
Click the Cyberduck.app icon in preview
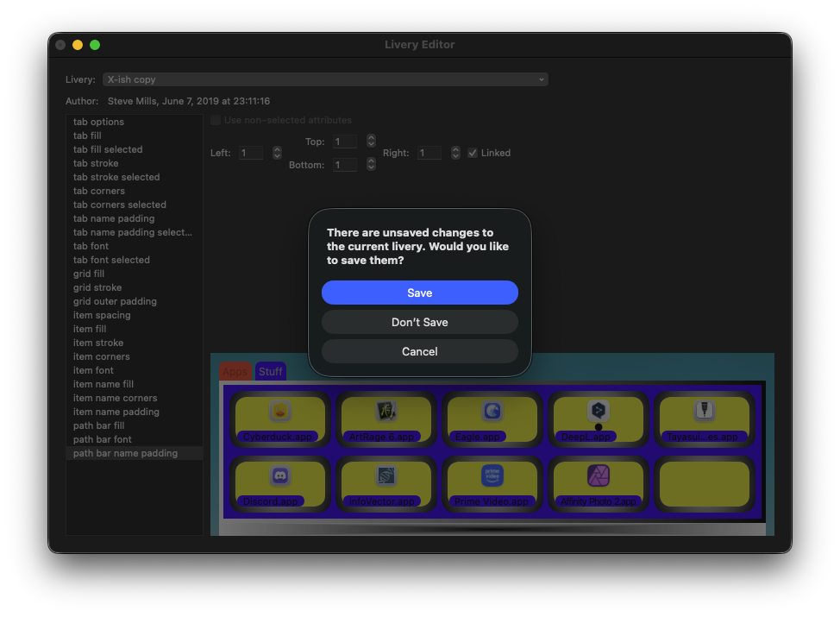[x=279, y=412]
